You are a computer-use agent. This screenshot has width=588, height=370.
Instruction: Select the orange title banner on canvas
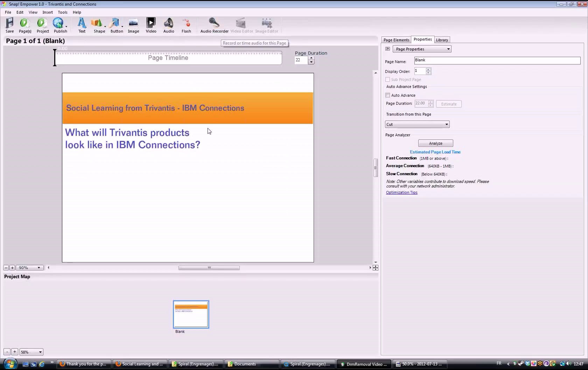pyautogui.click(x=188, y=108)
